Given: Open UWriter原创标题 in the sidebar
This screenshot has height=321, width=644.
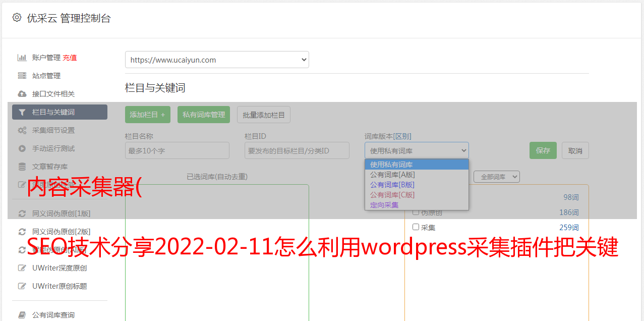Looking at the screenshot, I should [60, 286].
